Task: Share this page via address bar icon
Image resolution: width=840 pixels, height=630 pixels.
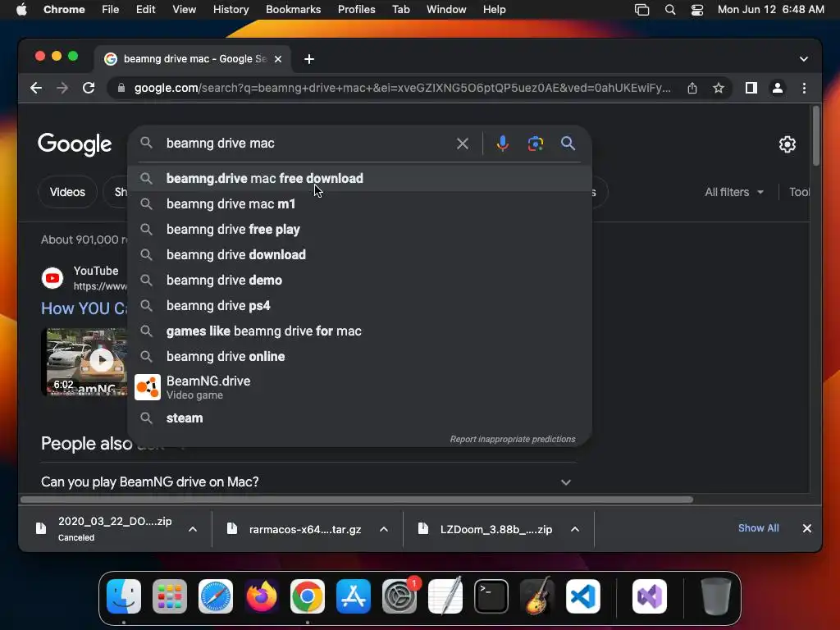Action: (x=692, y=88)
